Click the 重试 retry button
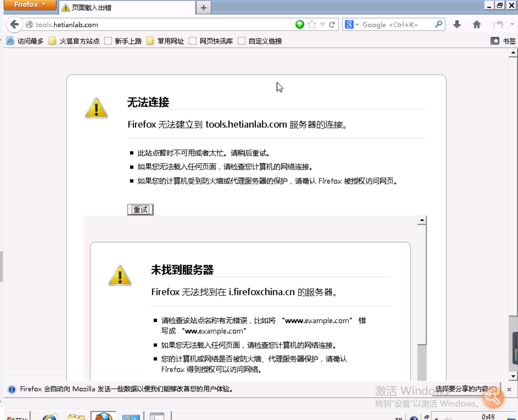The image size is (518, 420). [x=140, y=209]
